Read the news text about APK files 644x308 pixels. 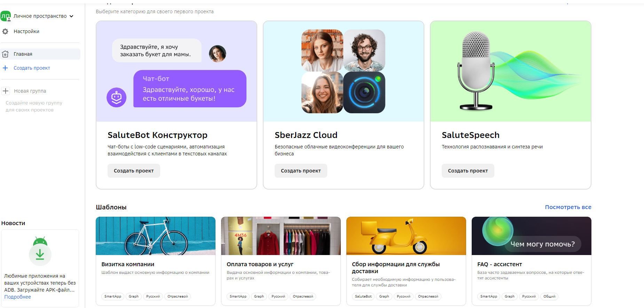pos(40,283)
